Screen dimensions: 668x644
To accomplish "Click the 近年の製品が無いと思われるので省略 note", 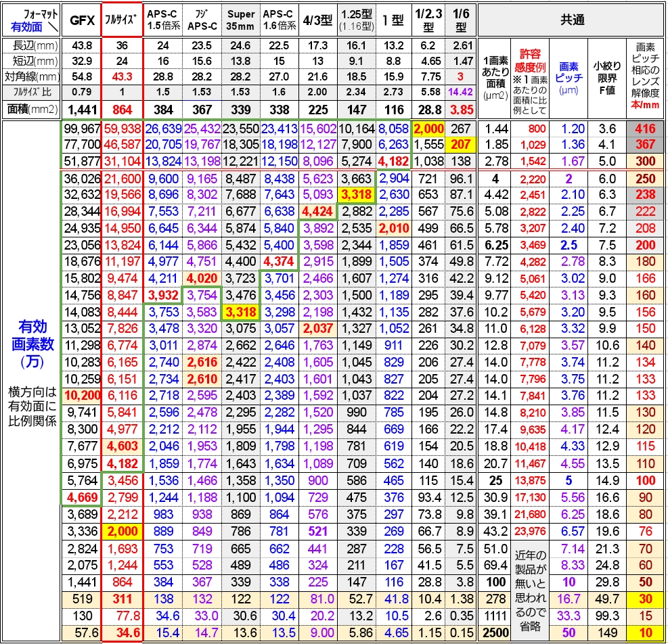I will point(531,591).
